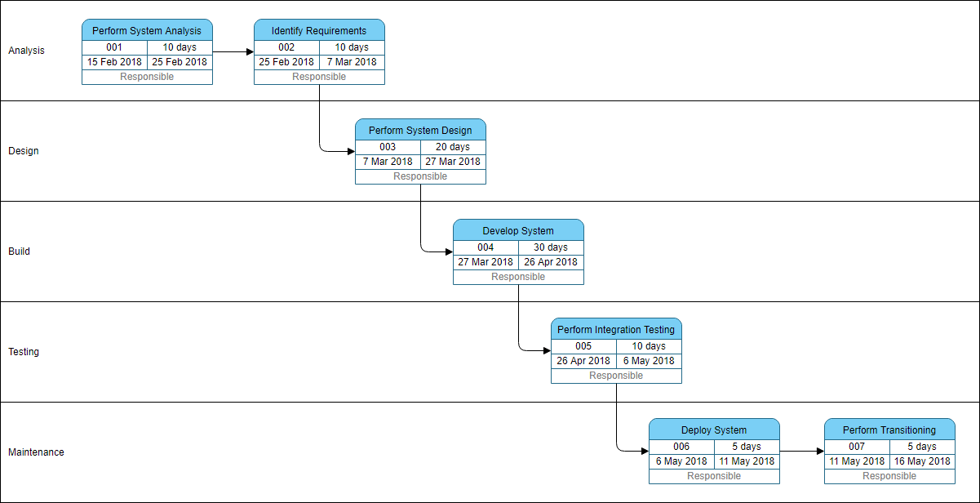Click Responsible field under Perform System Analysis
This screenshot has height=503, width=980.
pos(147,77)
